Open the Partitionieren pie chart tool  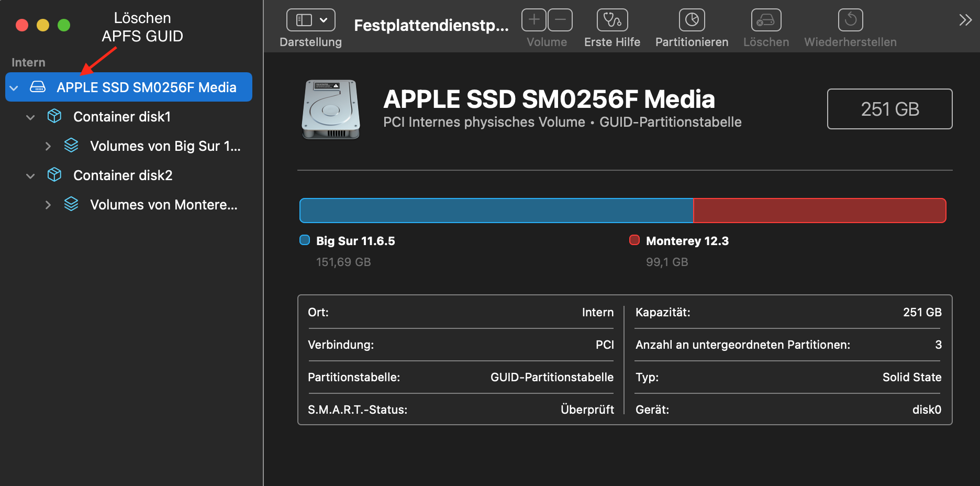pyautogui.click(x=692, y=20)
